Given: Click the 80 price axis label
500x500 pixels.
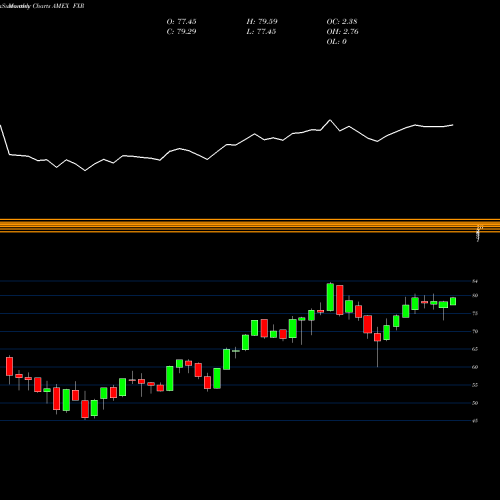Looking at the screenshot, I should [x=475, y=295].
